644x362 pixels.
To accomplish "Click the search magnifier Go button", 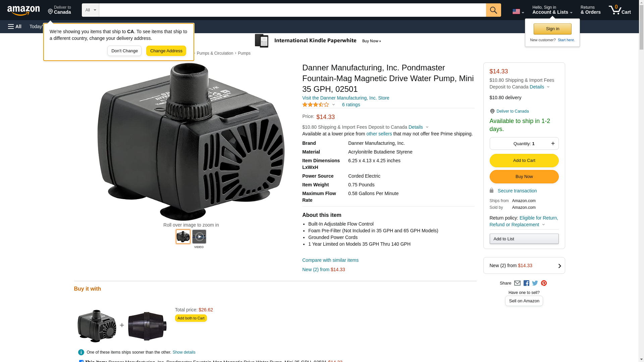I will coord(493,10).
